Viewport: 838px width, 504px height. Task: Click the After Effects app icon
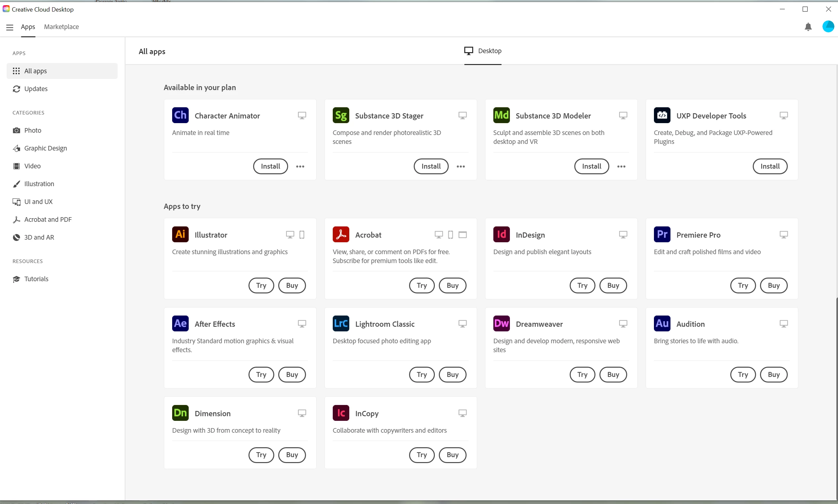tap(180, 324)
